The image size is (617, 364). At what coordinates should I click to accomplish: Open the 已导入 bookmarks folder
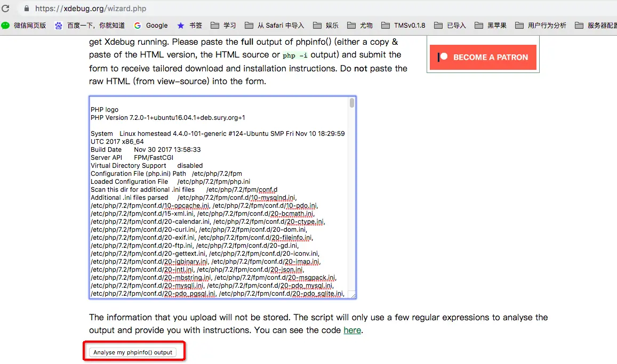tap(450, 26)
